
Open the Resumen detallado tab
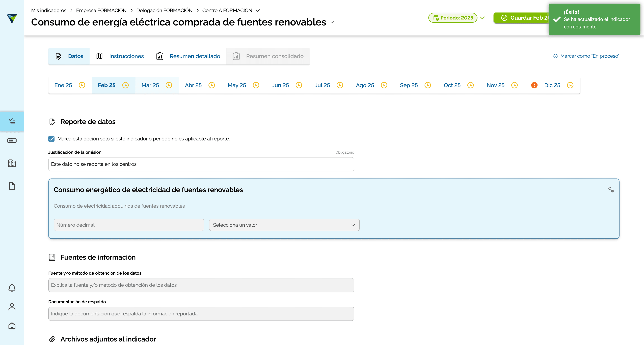click(x=188, y=56)
